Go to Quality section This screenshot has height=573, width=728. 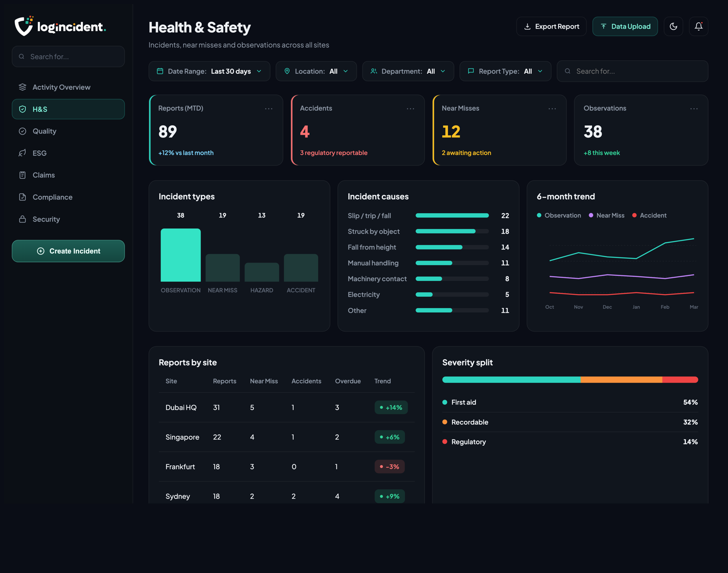tap(68, 131)
